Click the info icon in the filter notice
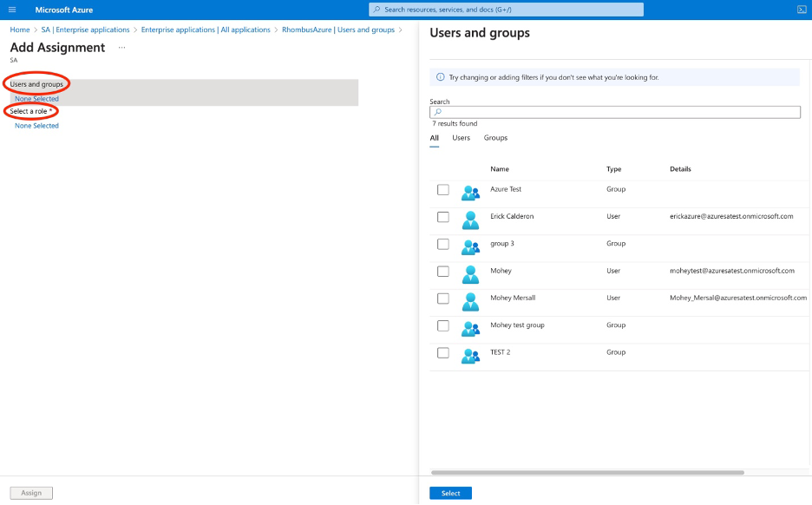The width and height of the screenshot is (812, 505). pos(440,77)
